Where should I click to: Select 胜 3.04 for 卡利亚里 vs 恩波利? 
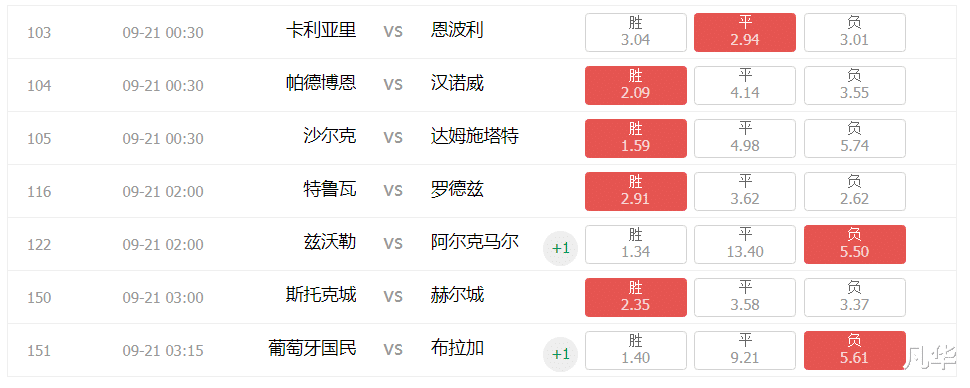pos(636,32)
